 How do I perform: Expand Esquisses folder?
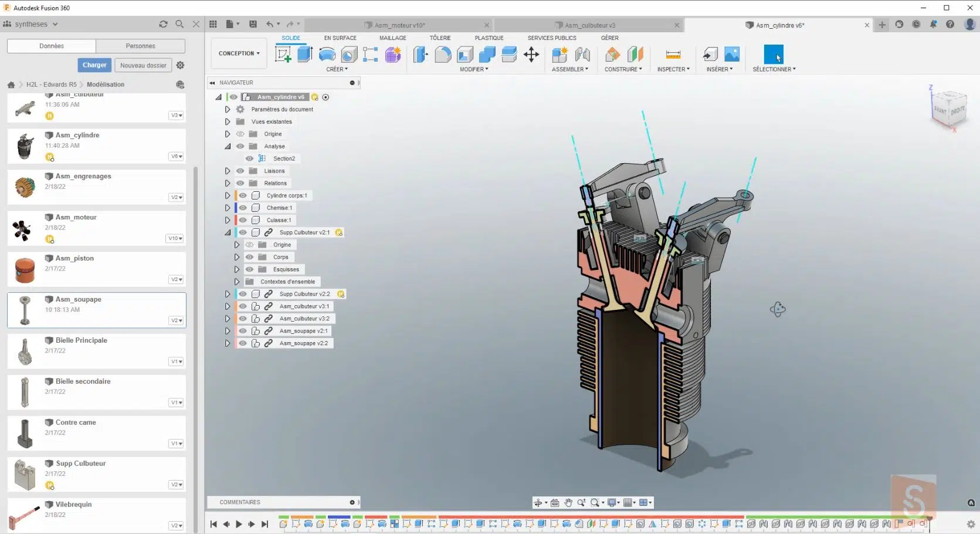[x=237, y=269]
